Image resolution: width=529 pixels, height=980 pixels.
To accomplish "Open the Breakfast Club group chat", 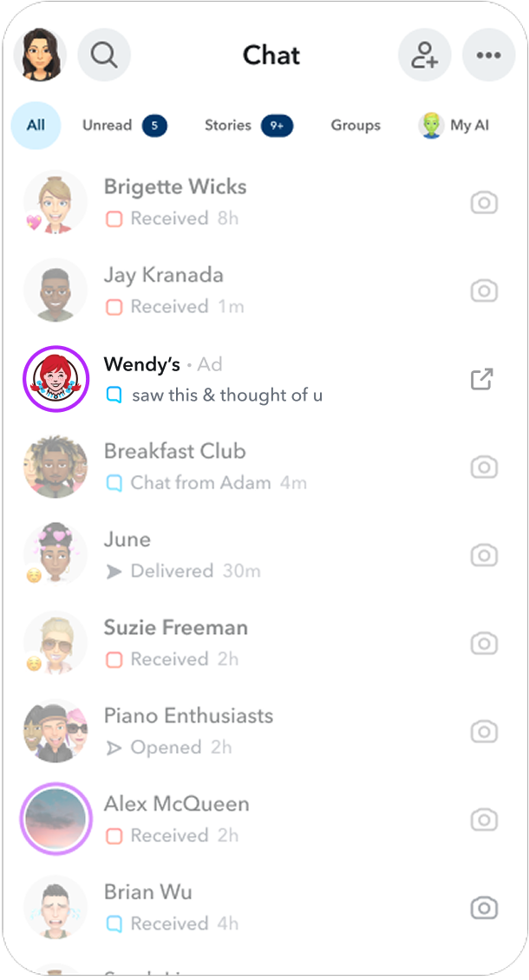I will [x=264, y=467].
